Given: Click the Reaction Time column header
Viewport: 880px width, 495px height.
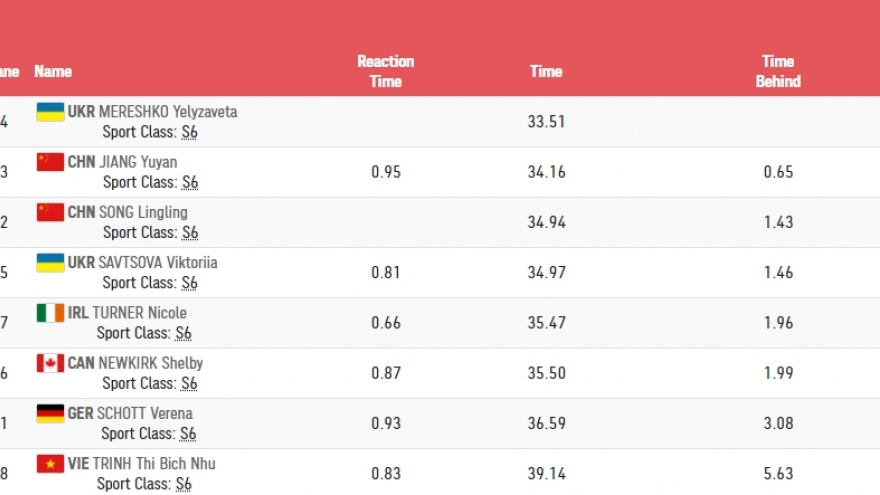Looking at the screenshot, I should click(x=385, y=71).
